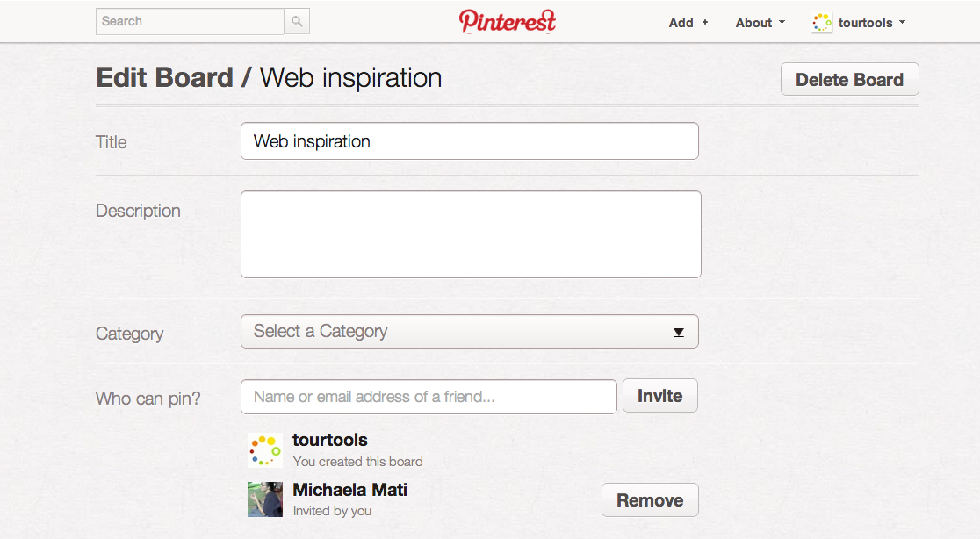Open the Pinterest logo home link
This screenshot has height=539, width=980.
pyautogui.click(x=507, y=21)
